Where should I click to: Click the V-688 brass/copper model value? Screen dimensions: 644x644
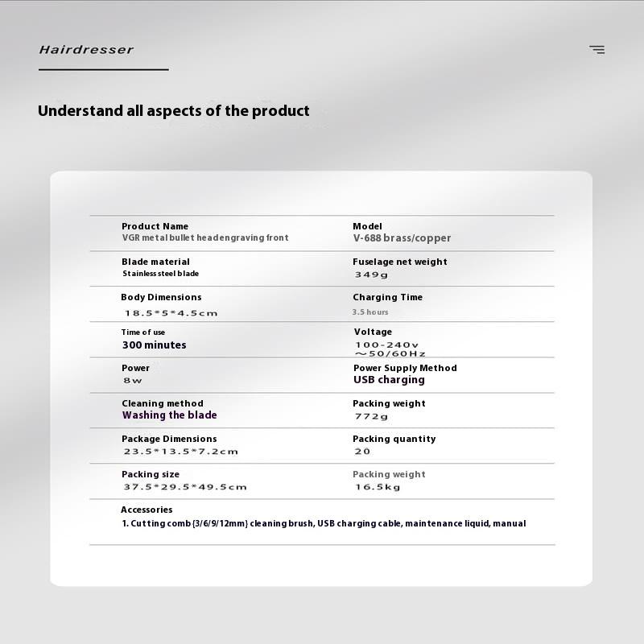click(x=402, y=238)
